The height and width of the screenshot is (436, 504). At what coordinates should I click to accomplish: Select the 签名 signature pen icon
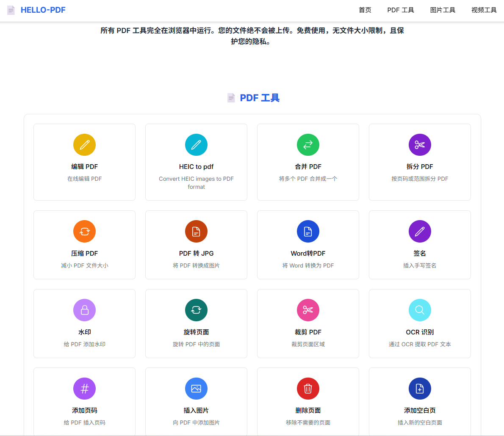[420, 231]
